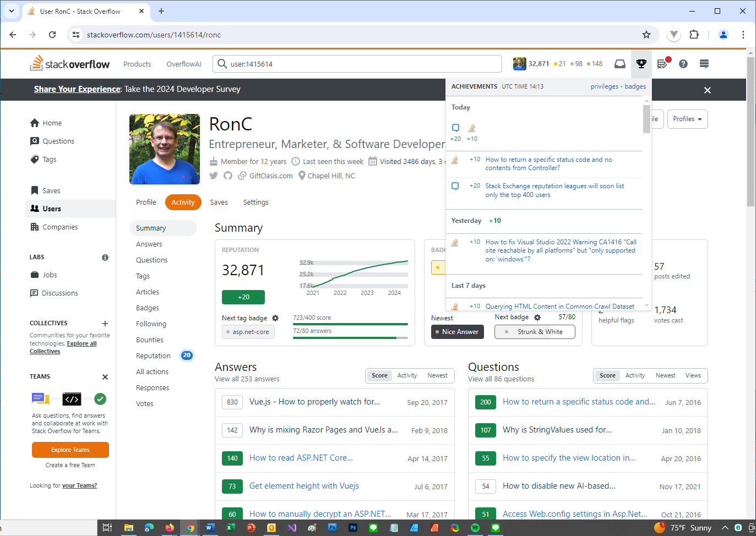This screenshot has width=756, height=536.
Task: Open the privileges link in achievements
Action: coord(605,86)
